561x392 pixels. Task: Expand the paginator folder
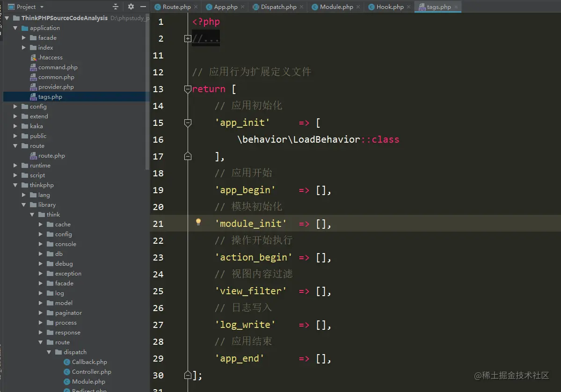coord(40,313)
